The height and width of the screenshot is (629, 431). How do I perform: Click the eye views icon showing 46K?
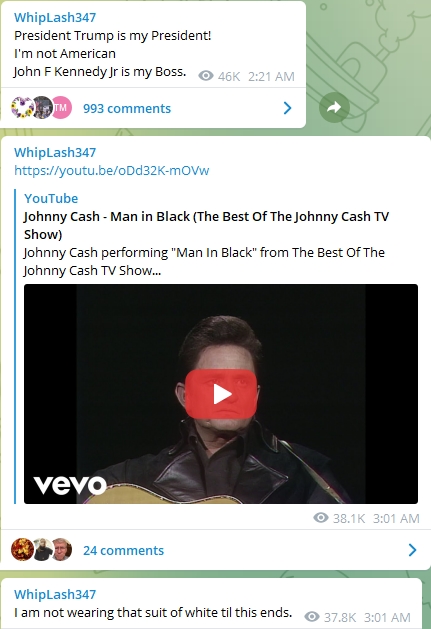pos(206,75)
